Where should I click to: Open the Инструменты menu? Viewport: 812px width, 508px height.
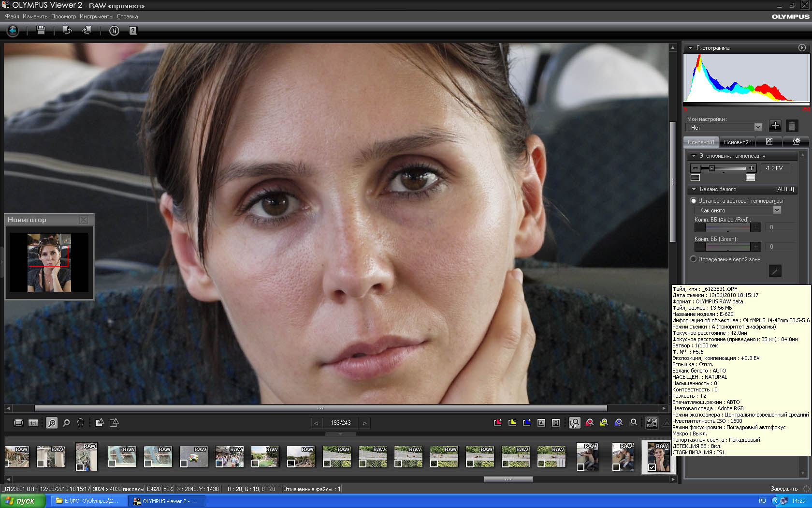click(x=97, y=16)
